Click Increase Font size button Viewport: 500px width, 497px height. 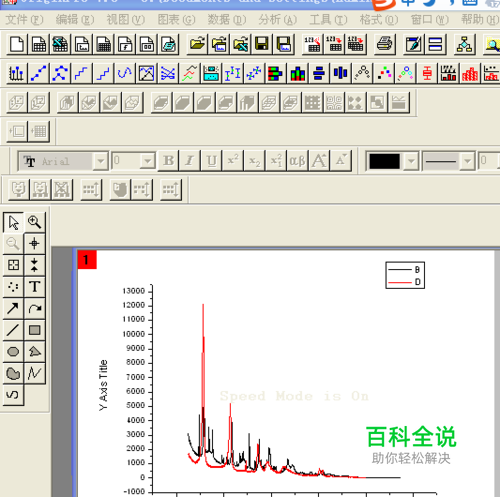pyautogui.click(x=319, y=161)
